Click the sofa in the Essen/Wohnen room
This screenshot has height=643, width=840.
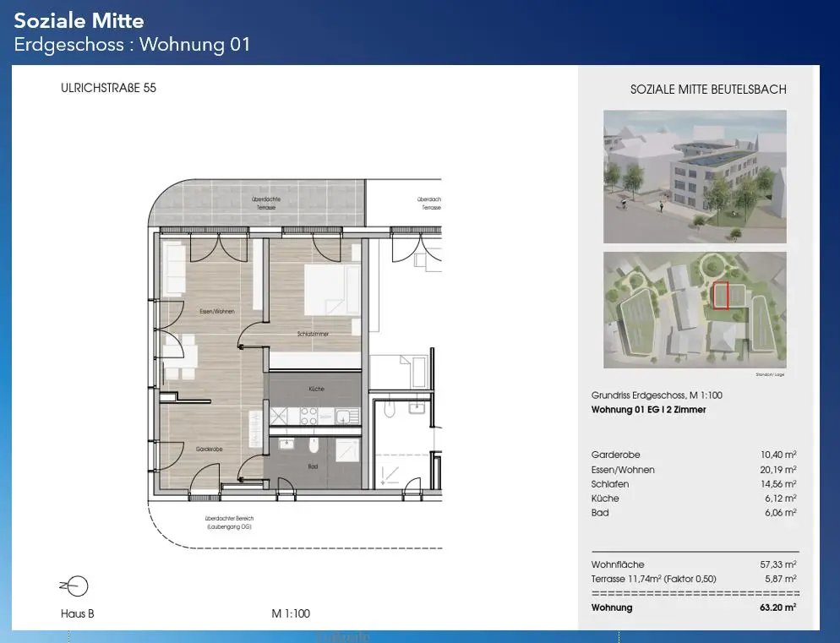[176, 269]
